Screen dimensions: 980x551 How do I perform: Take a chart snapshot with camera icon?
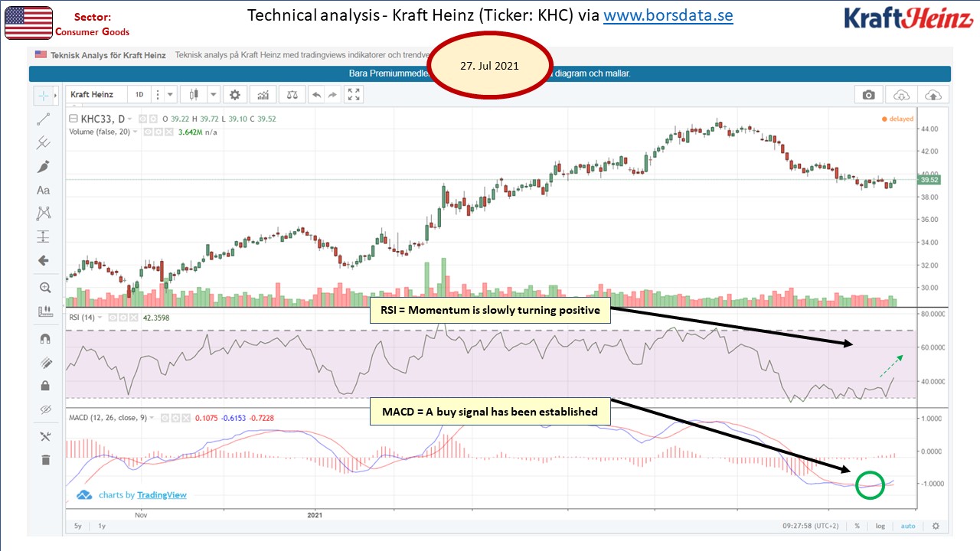coord(868,95)
